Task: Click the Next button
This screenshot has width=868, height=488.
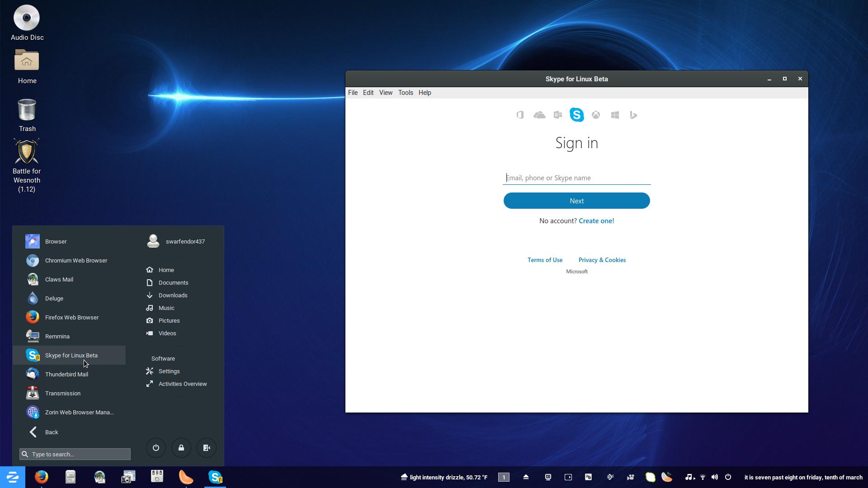Action: pos(576,201)
